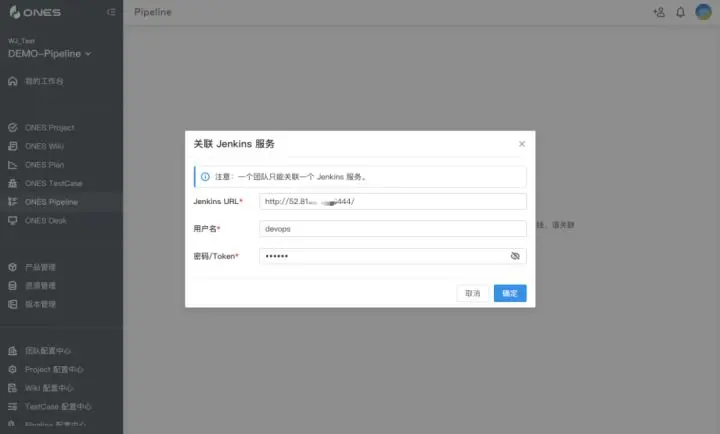
Task: Go to ONES Wiki
Action: tap(45, 146)
